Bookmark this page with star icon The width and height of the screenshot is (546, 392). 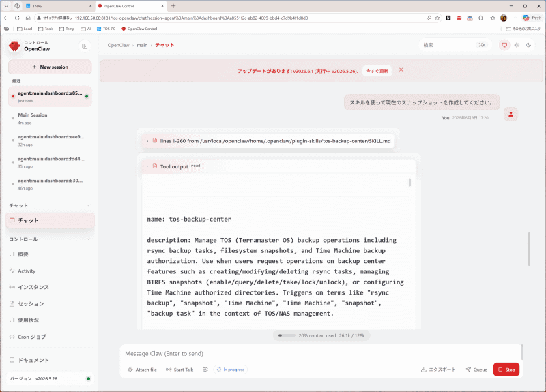pos(437,18)
